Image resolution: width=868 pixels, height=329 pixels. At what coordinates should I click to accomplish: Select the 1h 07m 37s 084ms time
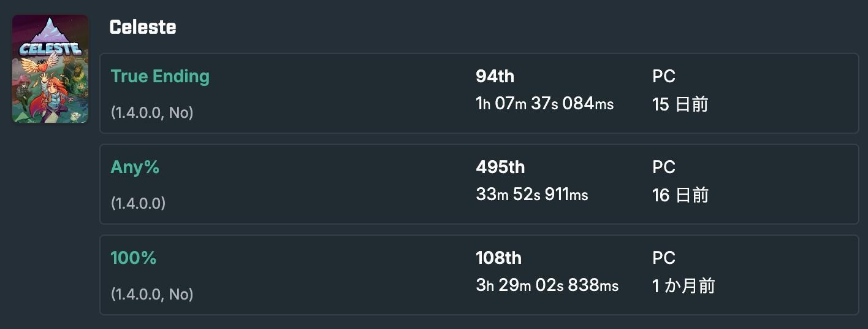(544, 104)
